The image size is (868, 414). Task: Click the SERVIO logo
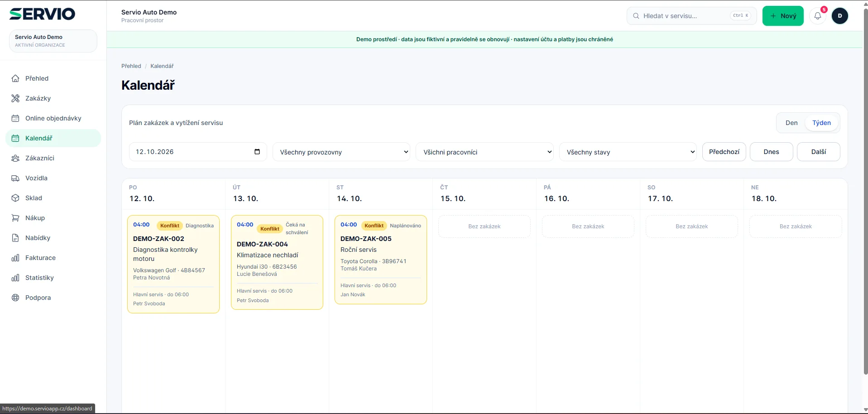click(42, 14)
